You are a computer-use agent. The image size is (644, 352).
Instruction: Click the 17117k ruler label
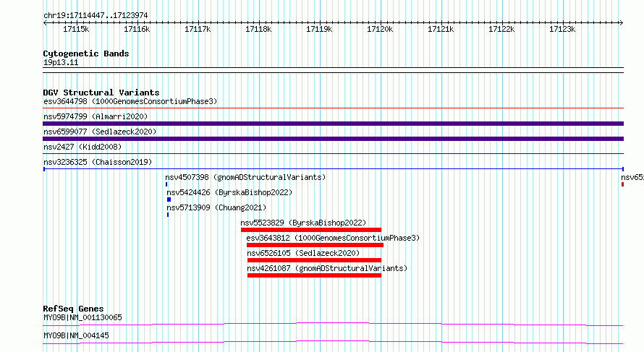pos(198,29)
